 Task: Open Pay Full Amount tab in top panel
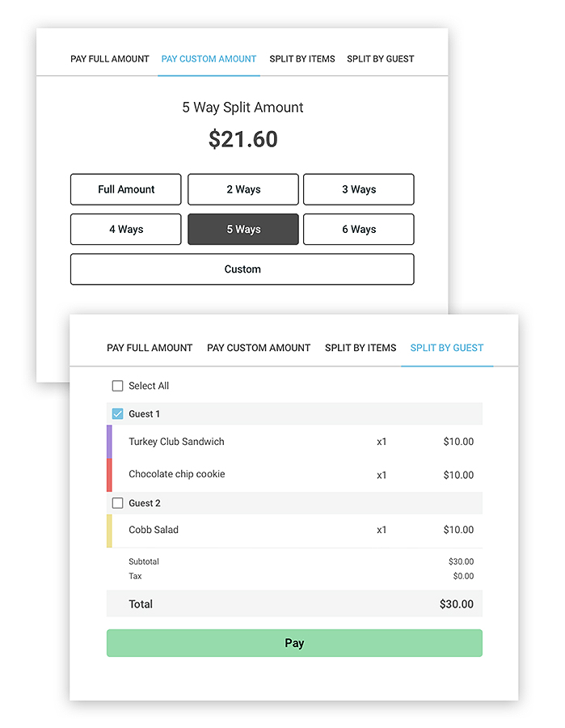click(109, 59)
